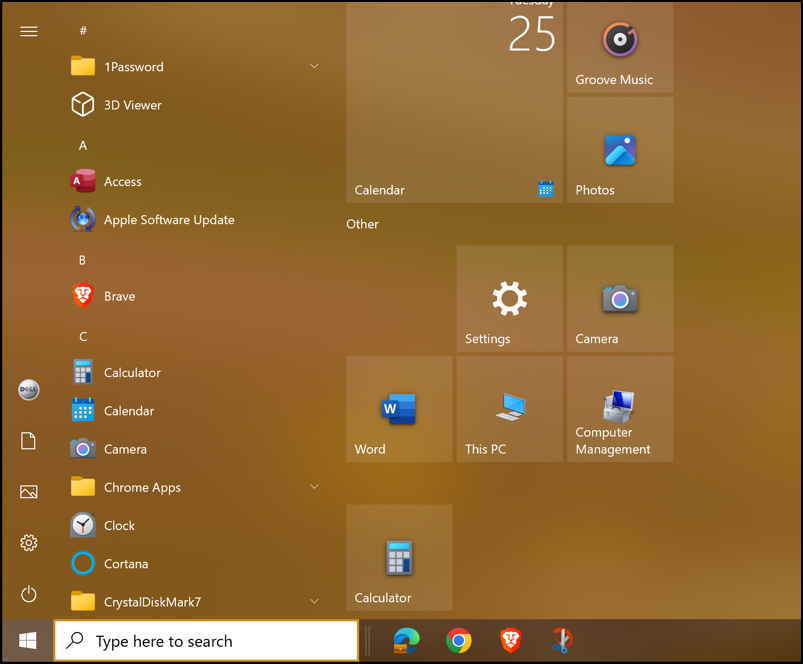The width and height of the screenshot is (803, 664).
Task: Open the user account button
Action: coord(28,389)
